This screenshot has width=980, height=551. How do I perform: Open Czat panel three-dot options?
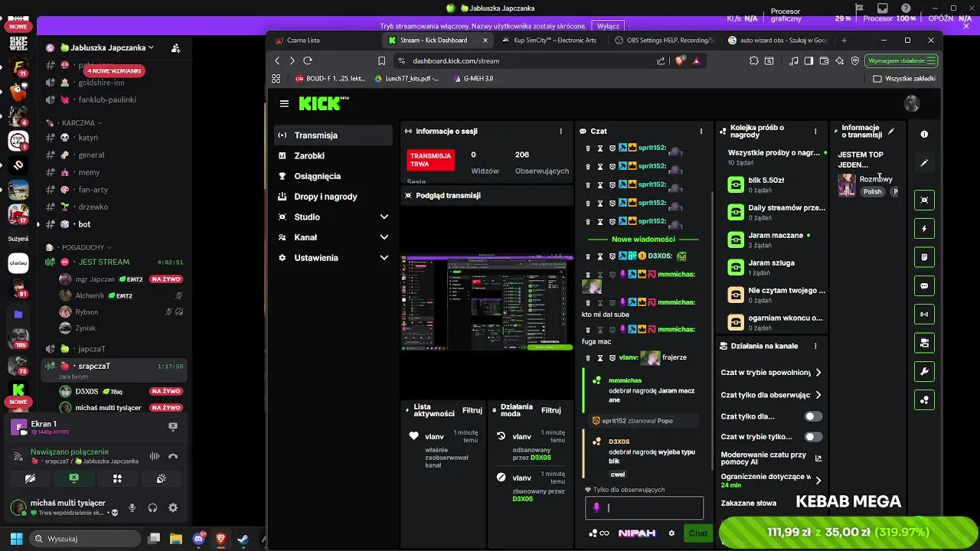click(x=701, y=132)
